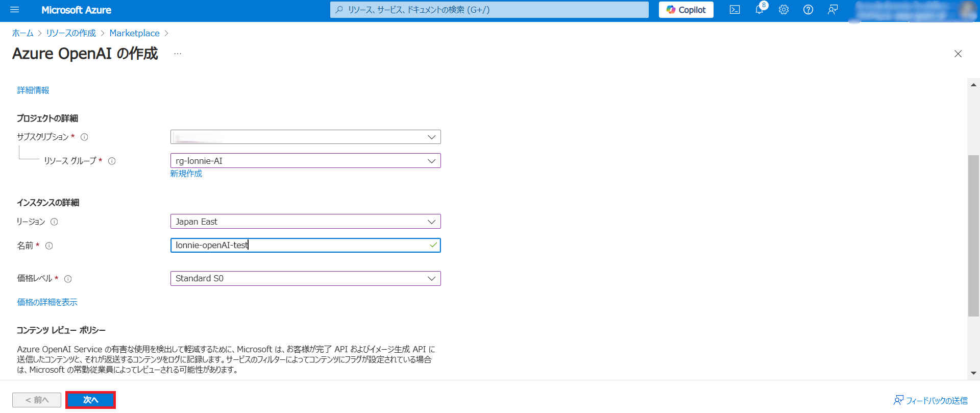
Task: Click the プロジェクトの詳細 heading
Action: (x=47, y=118)
